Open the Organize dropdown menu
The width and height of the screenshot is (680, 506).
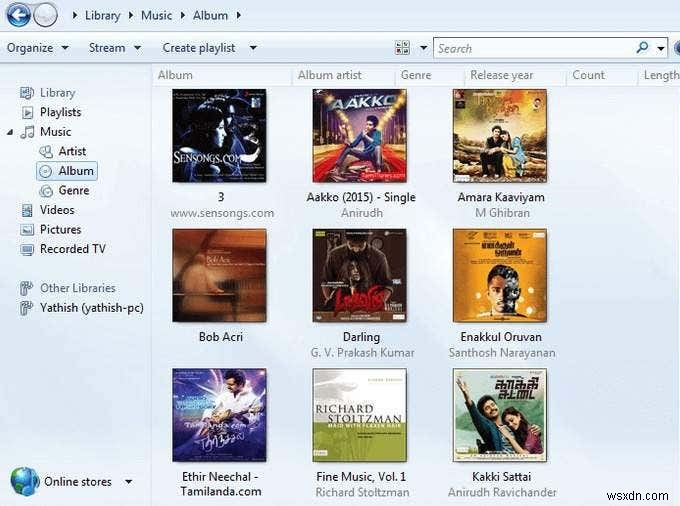38,48
